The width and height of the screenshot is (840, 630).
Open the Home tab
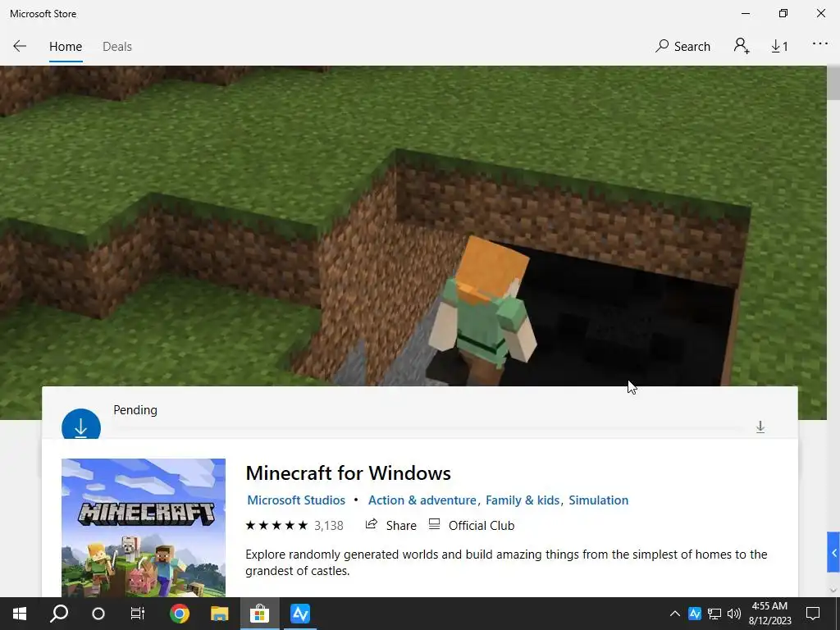(66, 47)
